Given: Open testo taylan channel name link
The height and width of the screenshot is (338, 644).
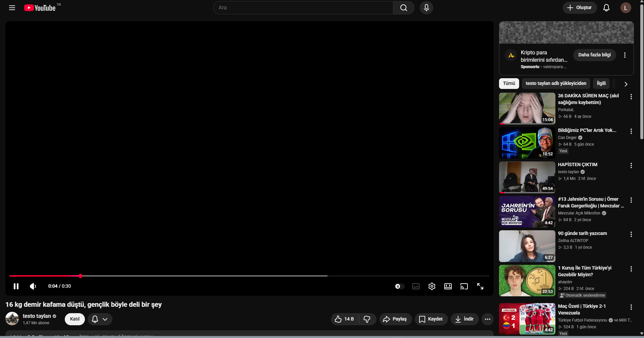Looking at the screenshot, I should [37, 316].
